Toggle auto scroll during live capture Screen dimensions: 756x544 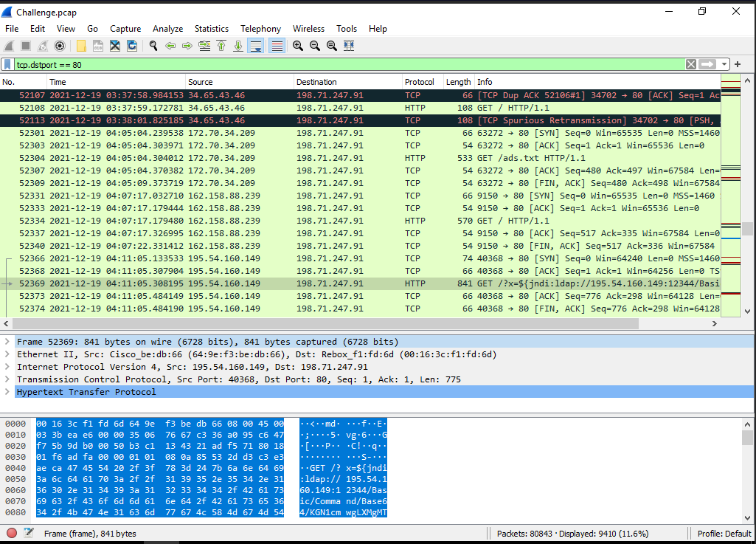click(x=255, y=46)
